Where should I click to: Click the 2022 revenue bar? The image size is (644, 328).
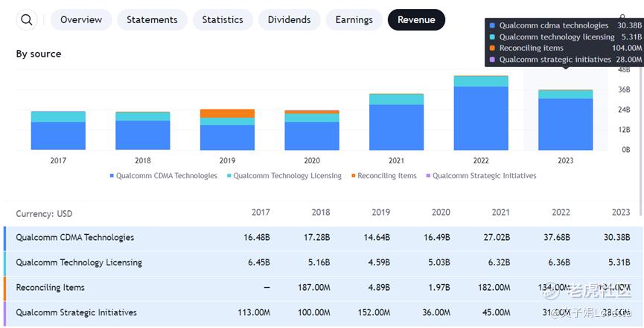[x=481, y=113]
